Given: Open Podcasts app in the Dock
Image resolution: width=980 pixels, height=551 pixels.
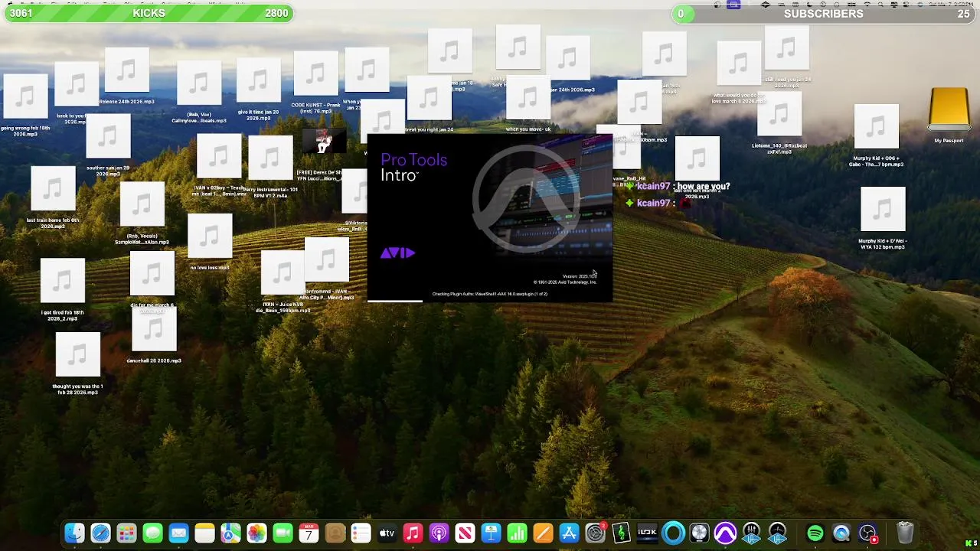Looking at the screenshot, I should [439, 533].
